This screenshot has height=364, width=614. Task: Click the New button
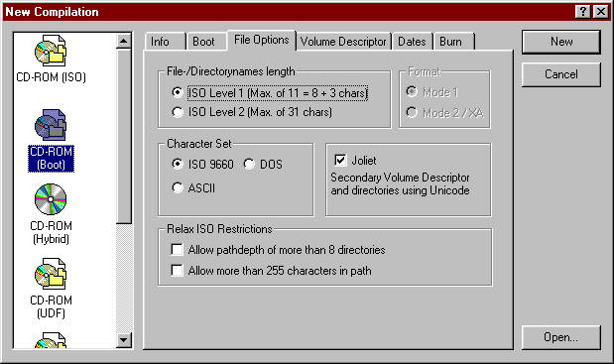561,42
